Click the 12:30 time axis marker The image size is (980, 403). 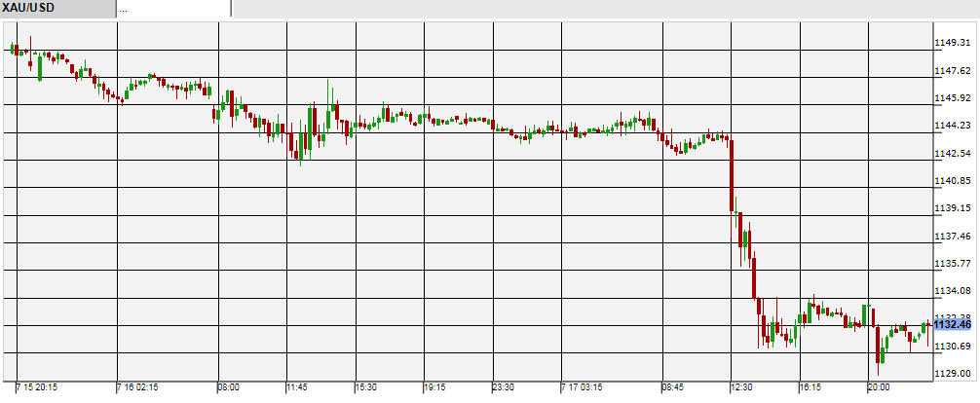click(x=741, y=387)
